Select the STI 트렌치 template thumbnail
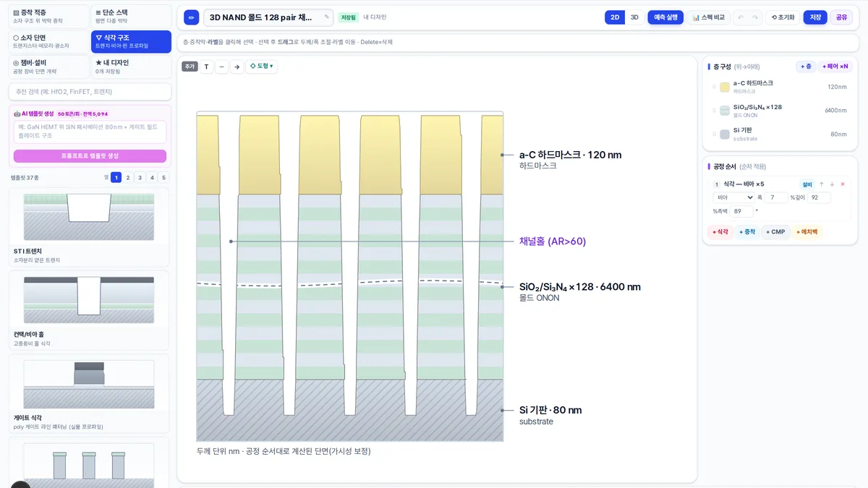Image resolution: width=868 pixels, height=488 pixels. click(x=89, y=217)
